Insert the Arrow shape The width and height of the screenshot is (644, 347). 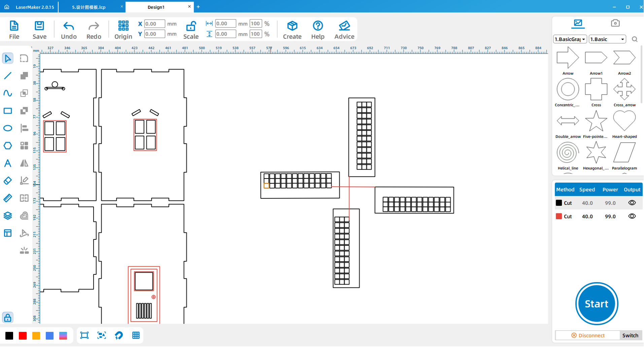tap(568, 61)
